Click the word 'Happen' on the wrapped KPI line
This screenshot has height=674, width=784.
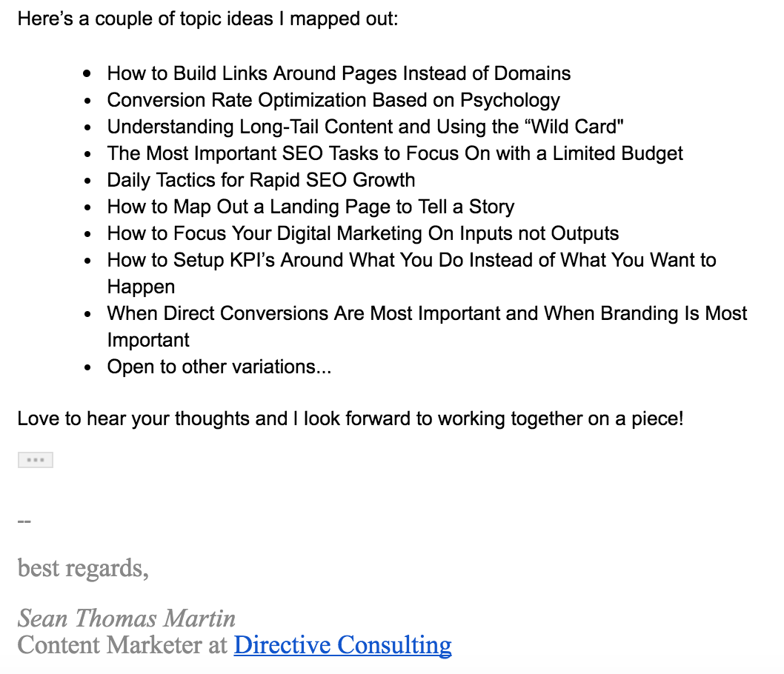pos(141,287)
